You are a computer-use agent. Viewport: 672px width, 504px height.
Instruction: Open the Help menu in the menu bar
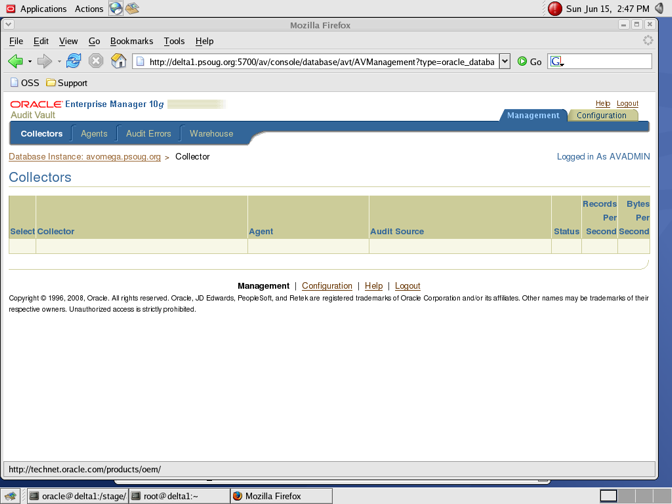[x=204, y=41]
